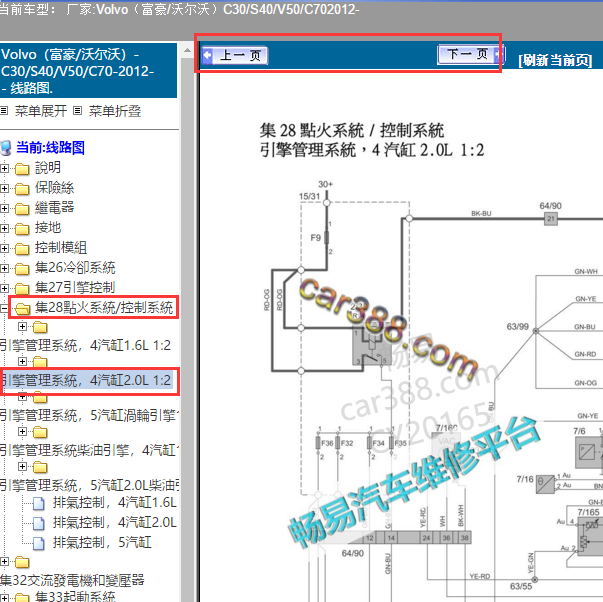Click the diagram title 集 28 點火系統 / 控制系統
This screenshot has width=603, height=602.
(352, 131)
